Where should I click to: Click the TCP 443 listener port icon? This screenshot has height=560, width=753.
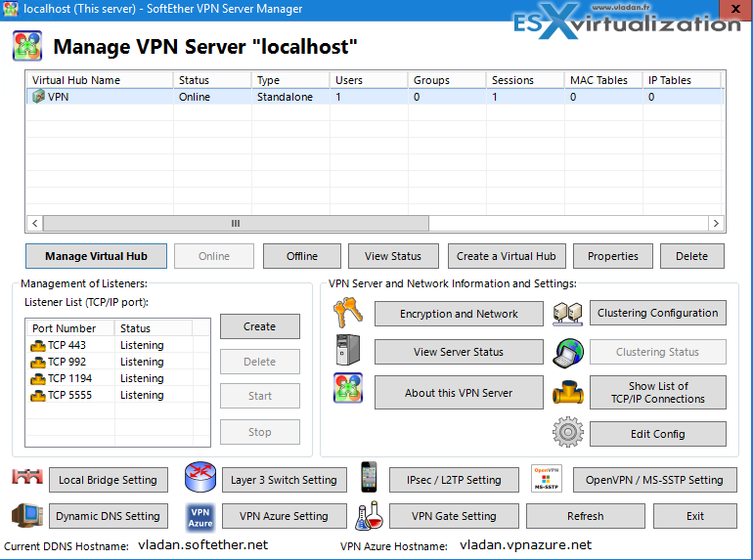click(38, 346)
